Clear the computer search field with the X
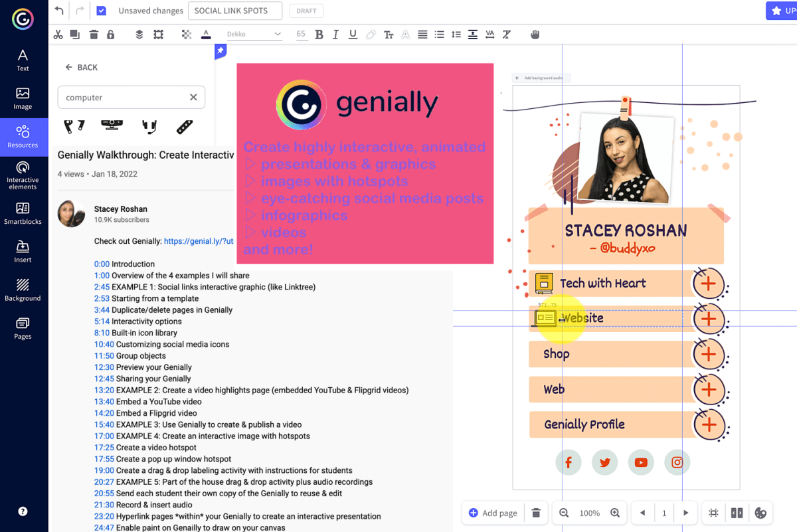This screenshot has width=797, height=532. tap(193, 97)
